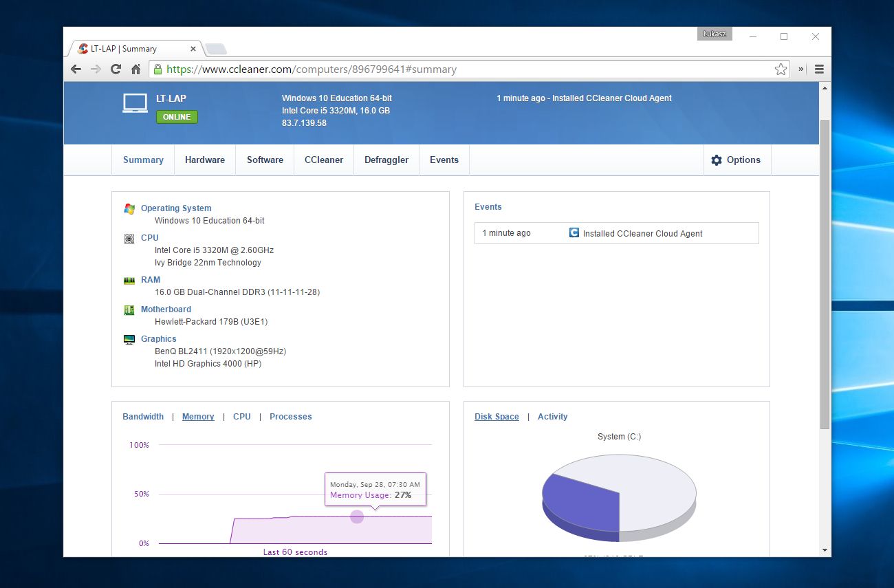
Task: Click 'Hewlett-Packard 179B (U3E1)' text
Action: click(x=212, y=322)
